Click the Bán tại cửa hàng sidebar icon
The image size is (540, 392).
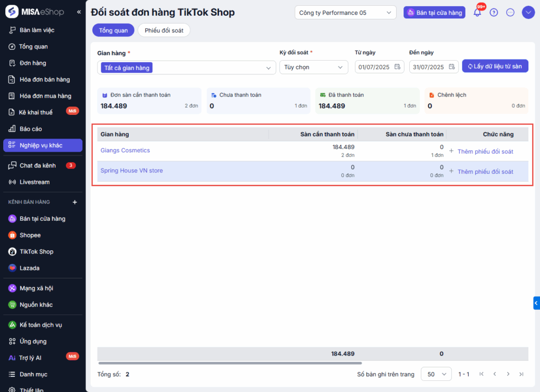tap(13, 219)
